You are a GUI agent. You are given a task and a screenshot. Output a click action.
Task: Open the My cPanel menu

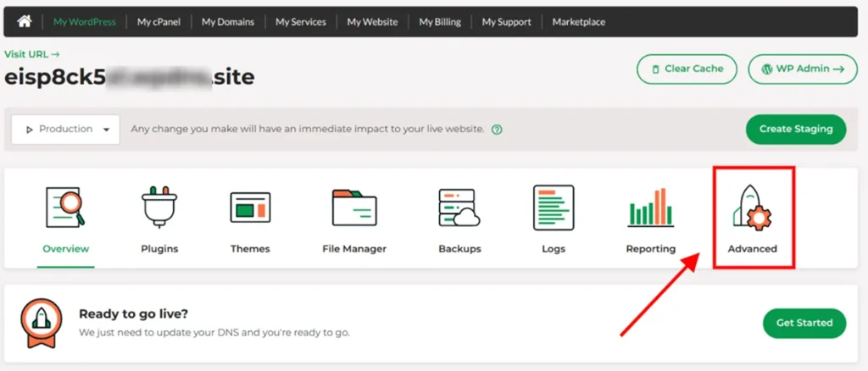pyautogui.click(x=159, y=22)
